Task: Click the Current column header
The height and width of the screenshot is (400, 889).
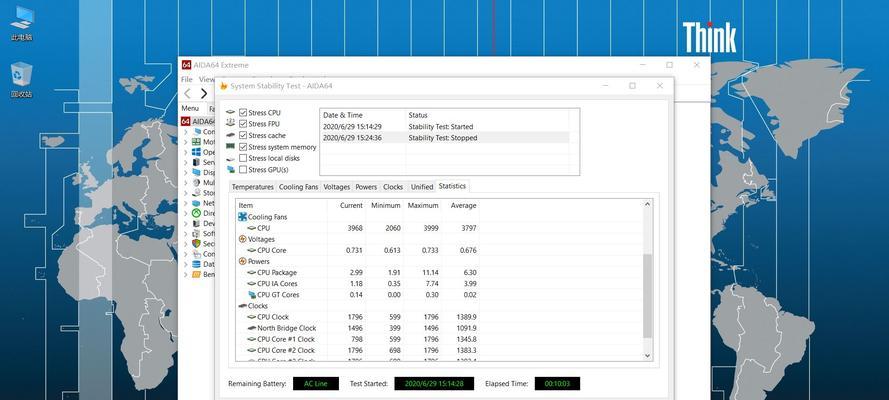Action: [x=347, y=206]
